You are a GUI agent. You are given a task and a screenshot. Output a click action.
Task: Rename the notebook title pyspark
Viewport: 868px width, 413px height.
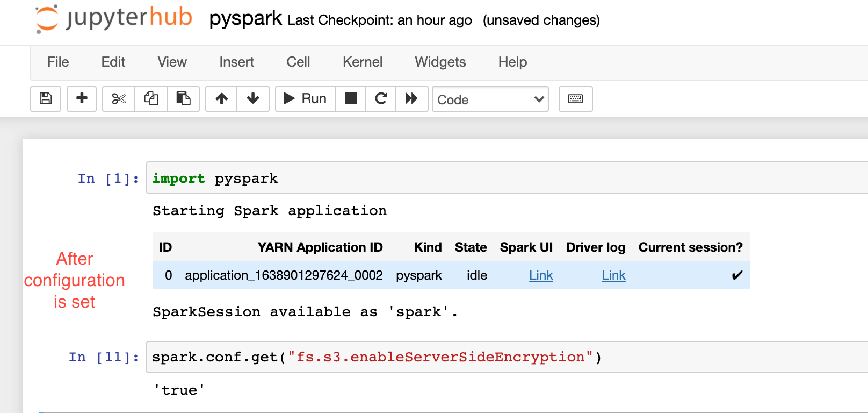[x=245, y=19]
